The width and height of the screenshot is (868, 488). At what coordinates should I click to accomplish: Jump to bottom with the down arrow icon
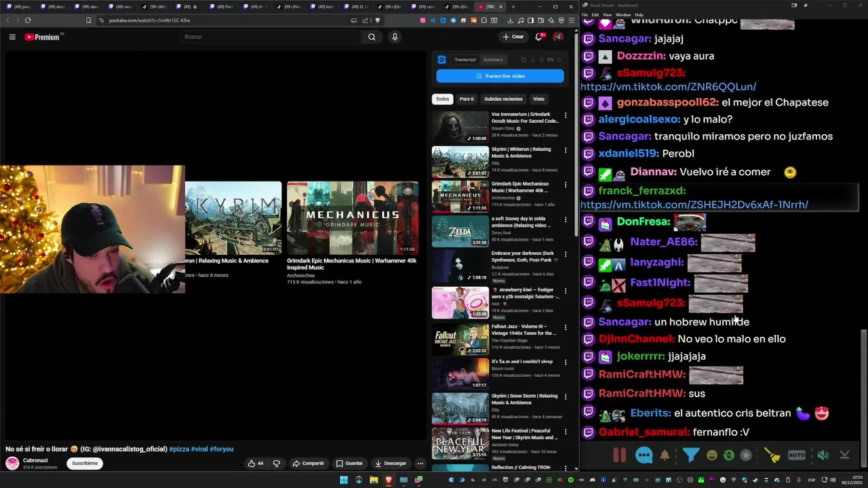coord(845,455)
